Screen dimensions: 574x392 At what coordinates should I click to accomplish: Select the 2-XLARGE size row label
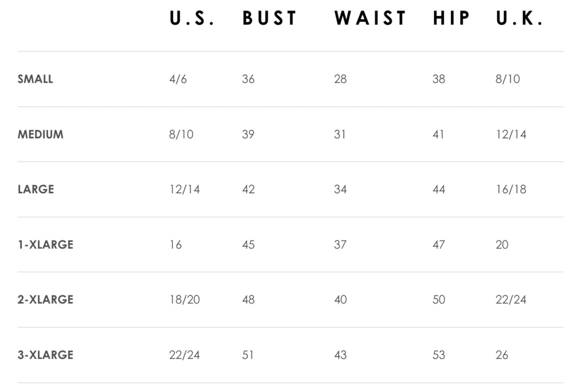tap(46, 300)
